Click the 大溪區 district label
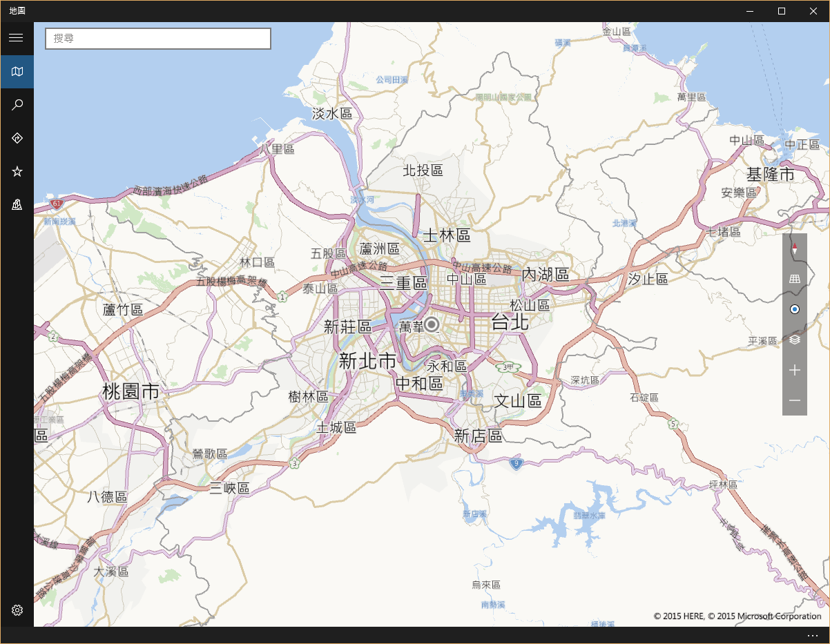This screenshot has width=830, height=644. [x=112, y=572]
